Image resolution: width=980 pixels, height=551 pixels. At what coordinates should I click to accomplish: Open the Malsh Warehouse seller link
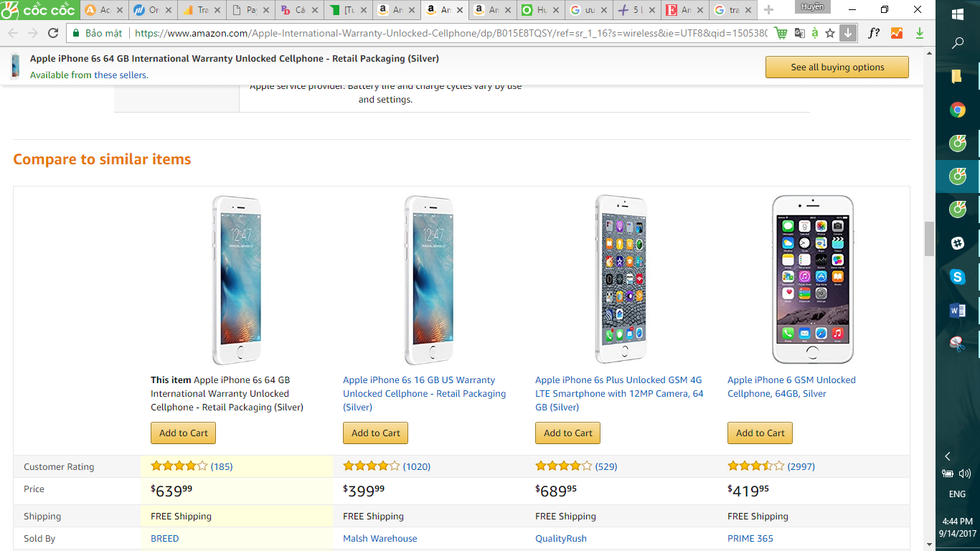pyautogui.click(x=380, y=538)
